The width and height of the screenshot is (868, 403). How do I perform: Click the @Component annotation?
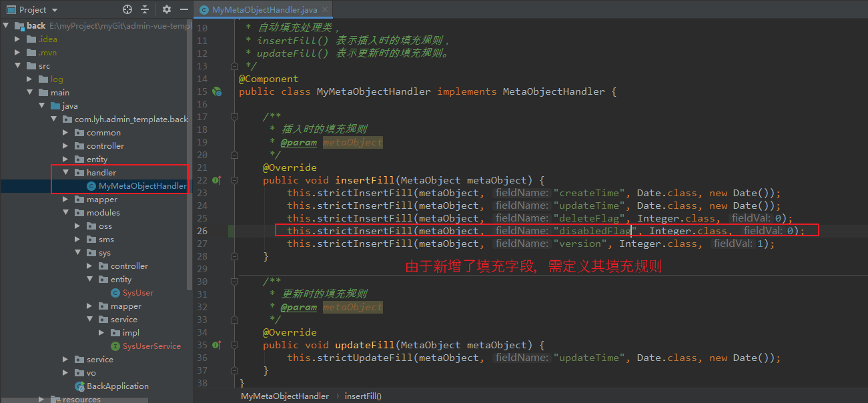[x=268, y=79]
